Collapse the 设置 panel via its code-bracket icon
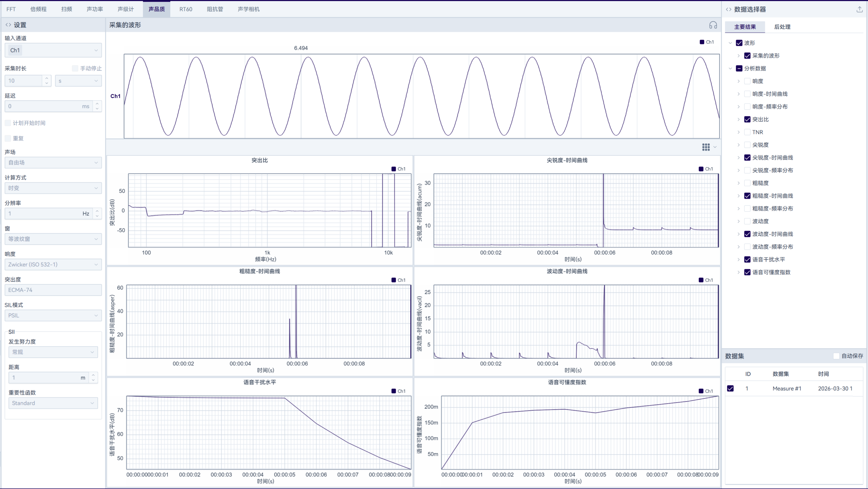 pos(8,25)
